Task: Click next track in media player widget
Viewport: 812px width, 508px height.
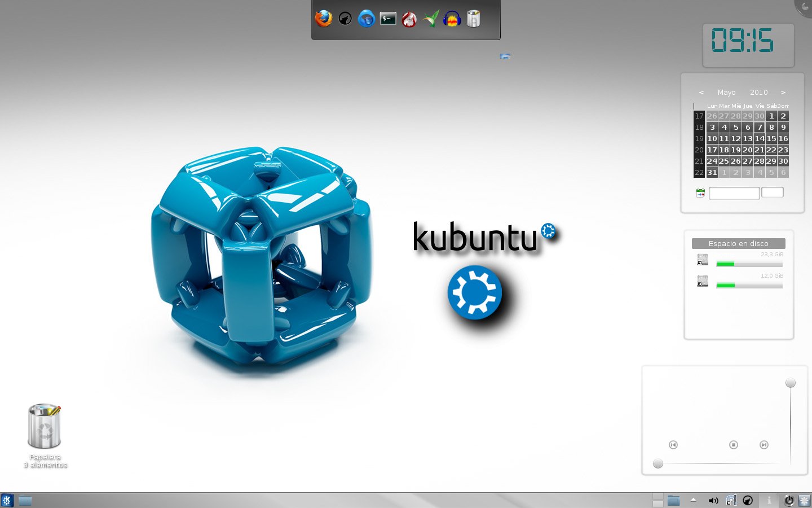Action: pyautogui.click(x=764, y=445)
